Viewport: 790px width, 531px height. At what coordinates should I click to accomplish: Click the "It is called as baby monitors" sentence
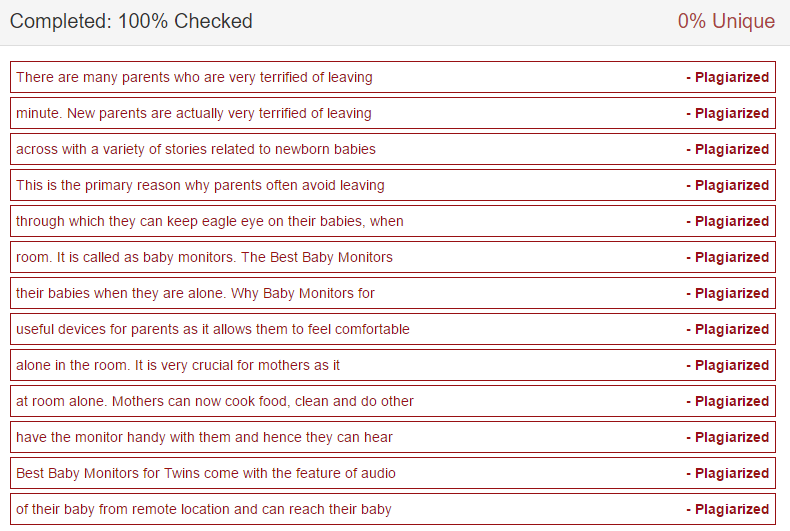(x=204, y=257)
